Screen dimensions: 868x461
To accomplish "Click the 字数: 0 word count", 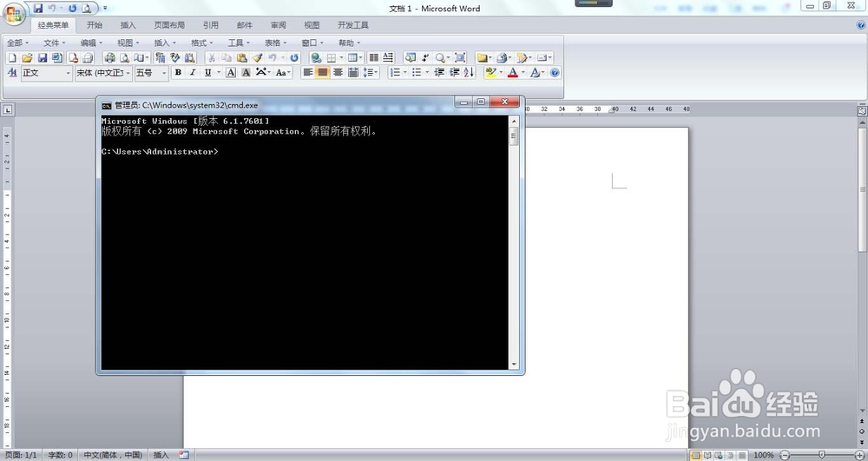I will click(x=61, y=455).
